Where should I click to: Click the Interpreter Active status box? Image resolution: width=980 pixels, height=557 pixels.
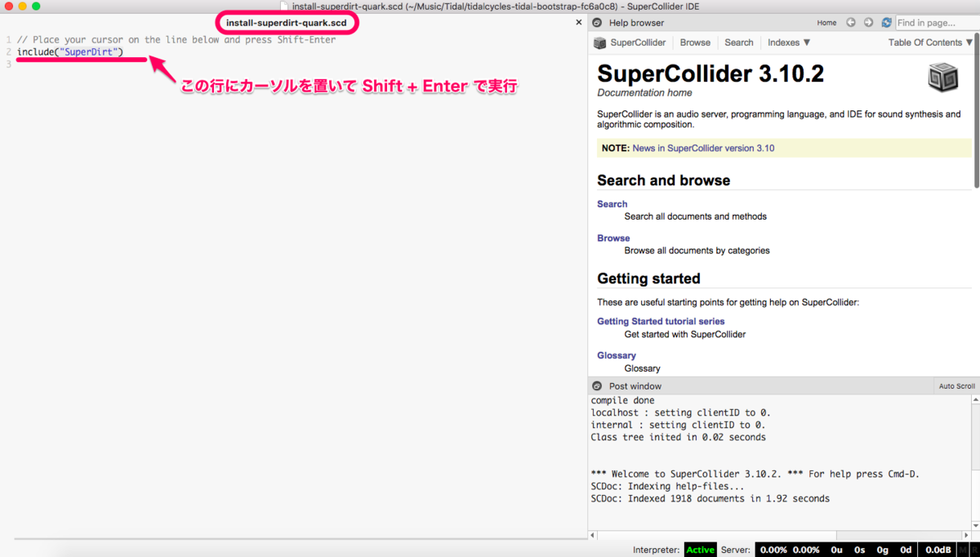click(700, 550)
